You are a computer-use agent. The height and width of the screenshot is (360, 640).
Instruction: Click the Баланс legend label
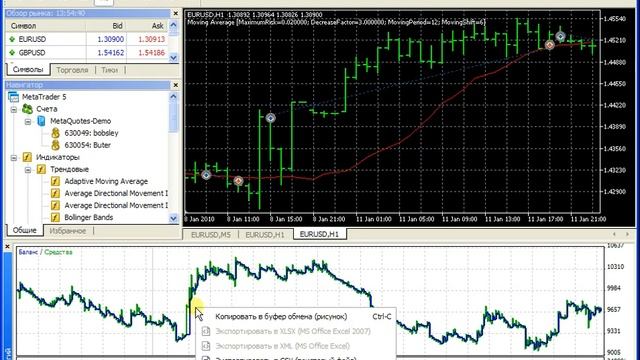pyautogui.click(x=28, y=252)
